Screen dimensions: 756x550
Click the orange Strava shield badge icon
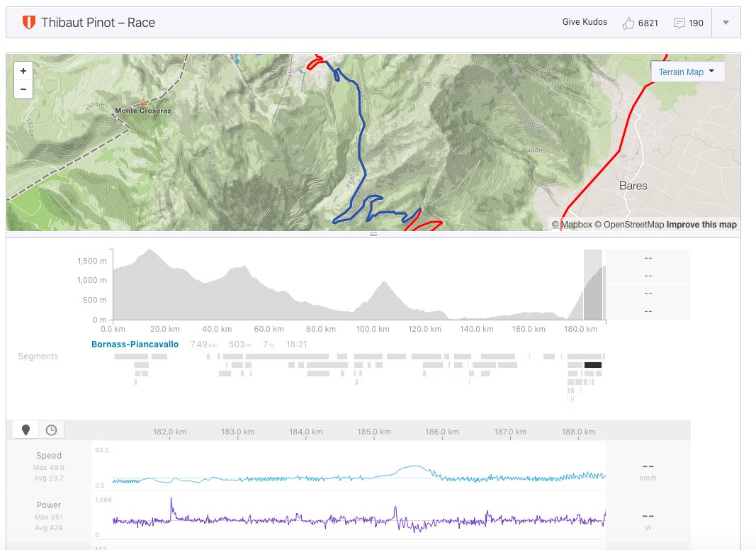29,23
